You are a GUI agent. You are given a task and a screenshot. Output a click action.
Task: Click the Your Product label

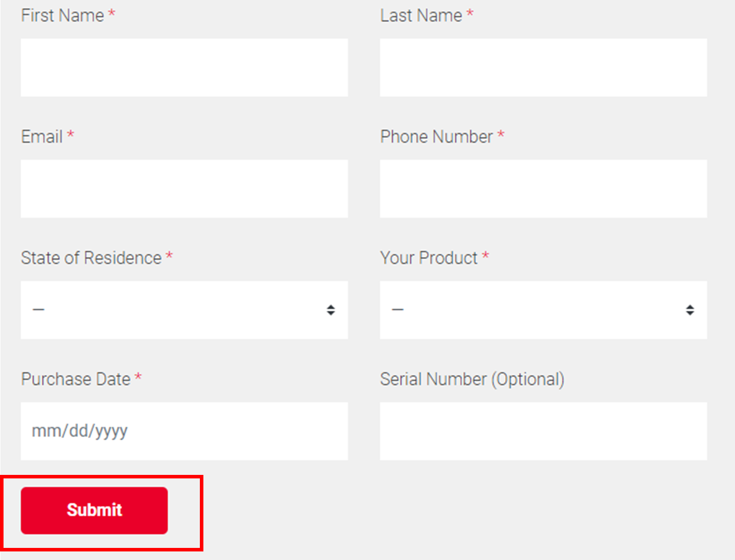428,258
